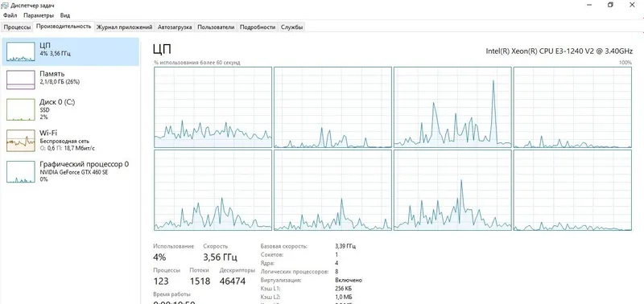The image size is (644, 304).
Task: Click the Сокетов label
Action: [271, 255]
